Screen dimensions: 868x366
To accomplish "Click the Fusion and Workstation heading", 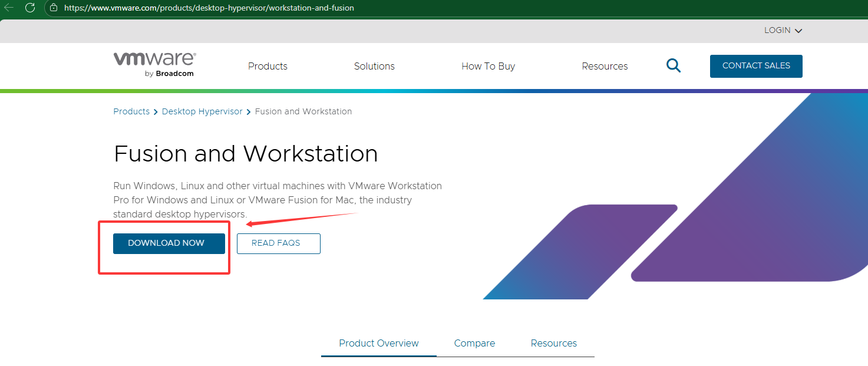I will point(246,154).
